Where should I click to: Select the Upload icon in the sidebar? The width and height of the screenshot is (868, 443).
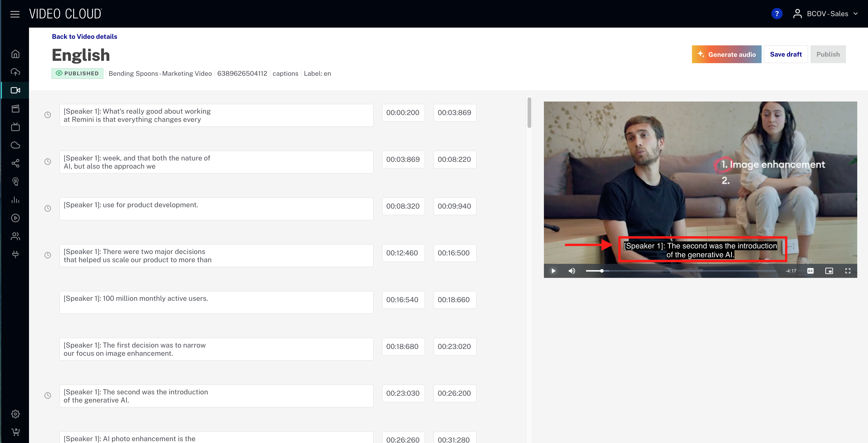(x=15, y=72)
